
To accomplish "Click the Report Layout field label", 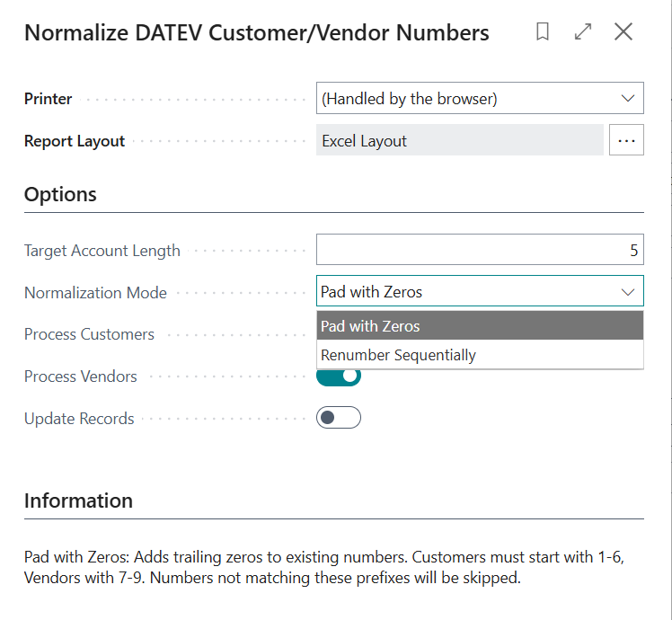I will pyautogui.click(x=75, y=141).
